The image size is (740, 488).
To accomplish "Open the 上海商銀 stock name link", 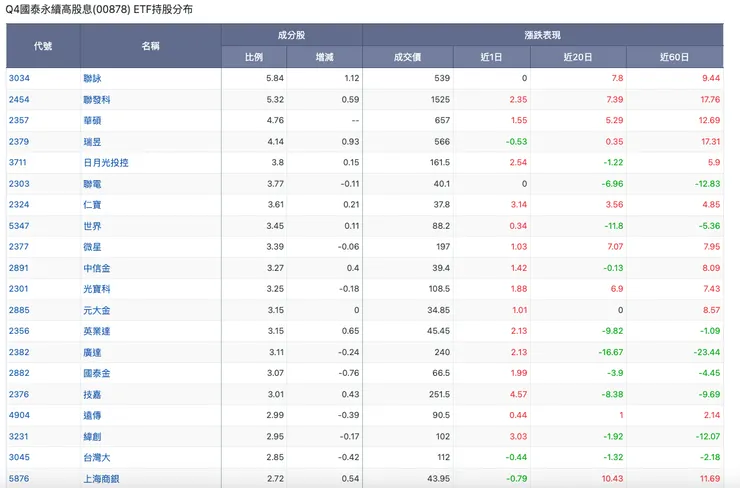I will 101,478.
